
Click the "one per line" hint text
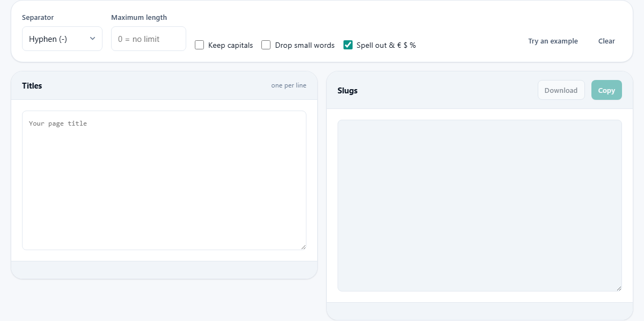tap(289, 85)
